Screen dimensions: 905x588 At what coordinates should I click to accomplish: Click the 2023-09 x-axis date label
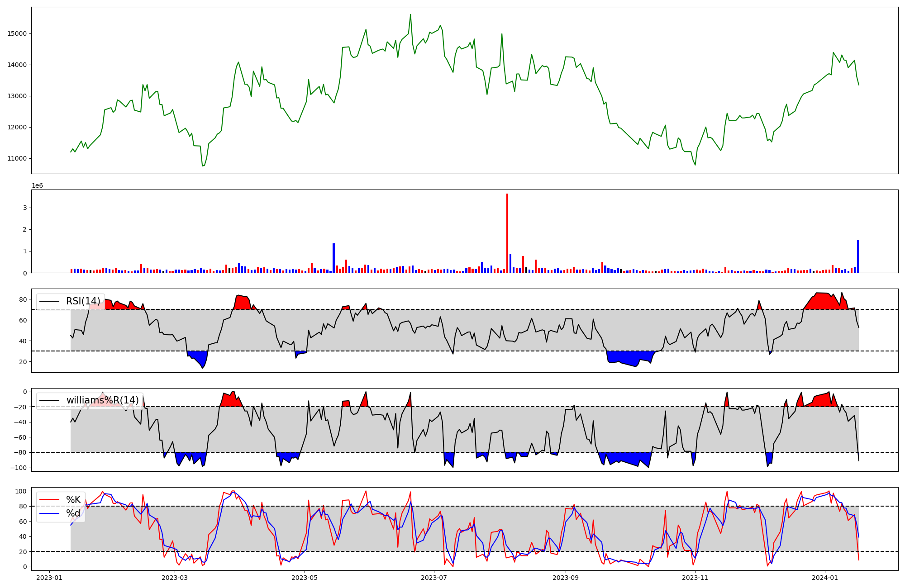click(x=565, y=578)
